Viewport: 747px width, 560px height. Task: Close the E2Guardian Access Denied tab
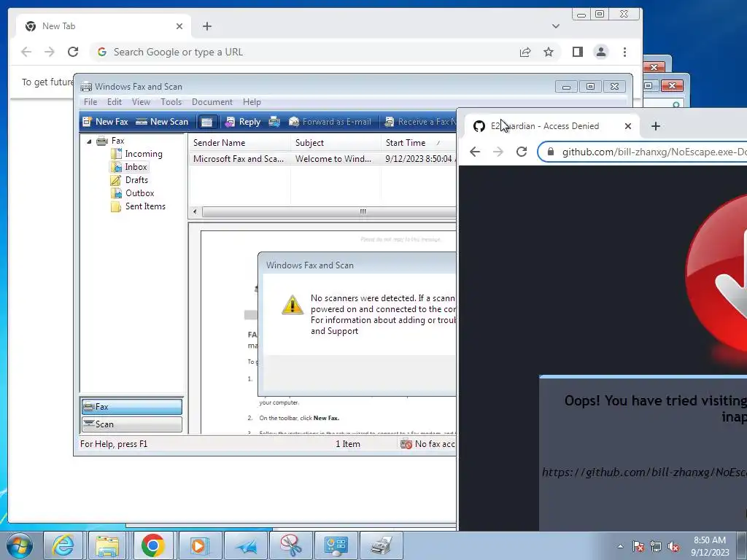pyautogui.click(x=628, y=126)
